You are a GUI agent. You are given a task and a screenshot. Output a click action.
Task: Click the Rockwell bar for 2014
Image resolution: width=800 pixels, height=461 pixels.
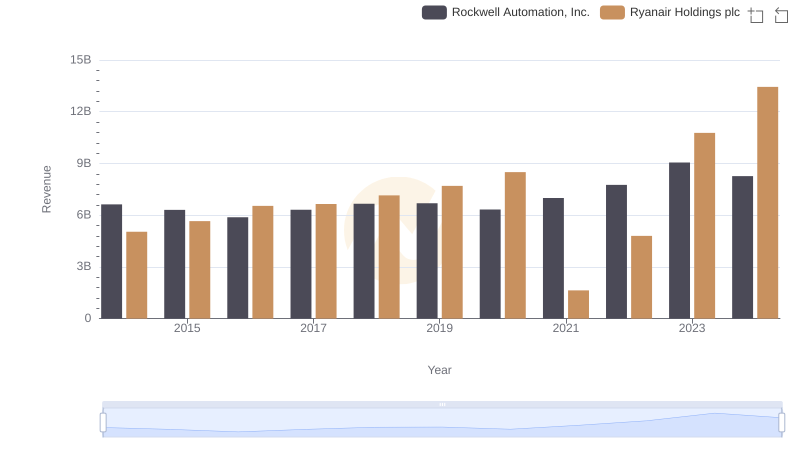[112, 261]
